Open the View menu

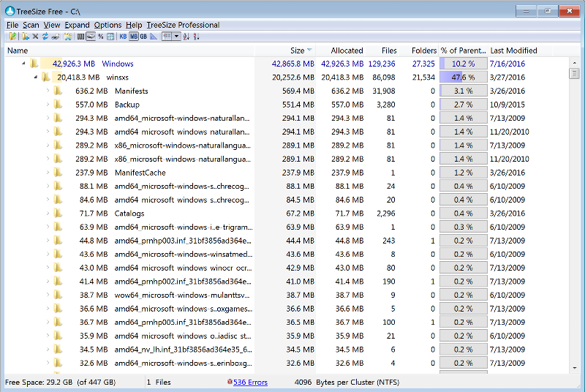pyautogui.click(x=51, y=25)
